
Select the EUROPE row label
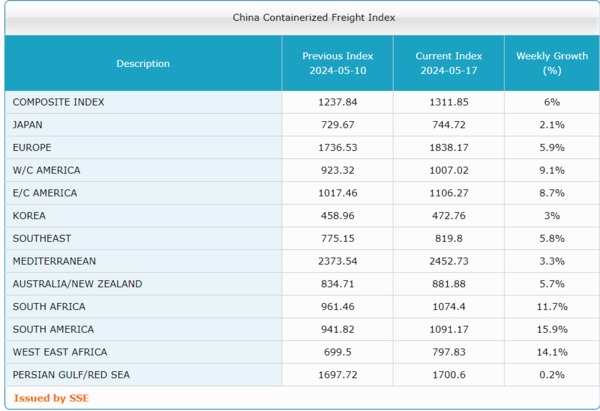pyautogui.click(x=32, y=148)
